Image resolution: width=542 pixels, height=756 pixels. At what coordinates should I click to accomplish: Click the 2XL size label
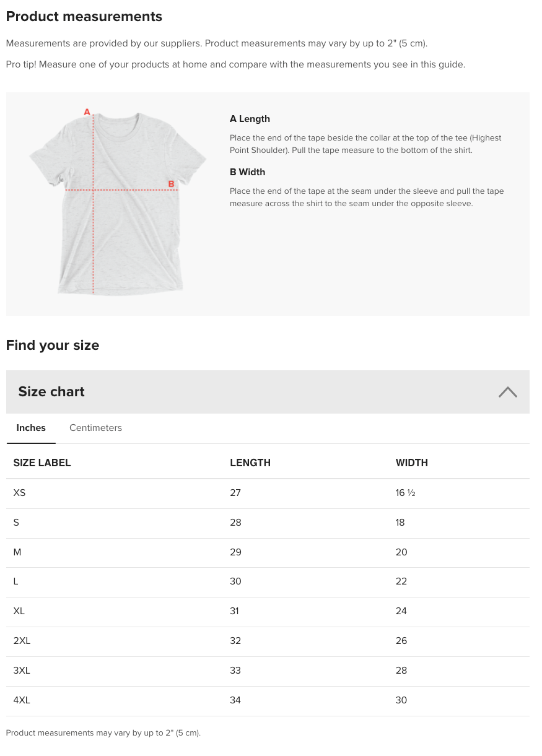pyautogui.click(x=22, y=641)
